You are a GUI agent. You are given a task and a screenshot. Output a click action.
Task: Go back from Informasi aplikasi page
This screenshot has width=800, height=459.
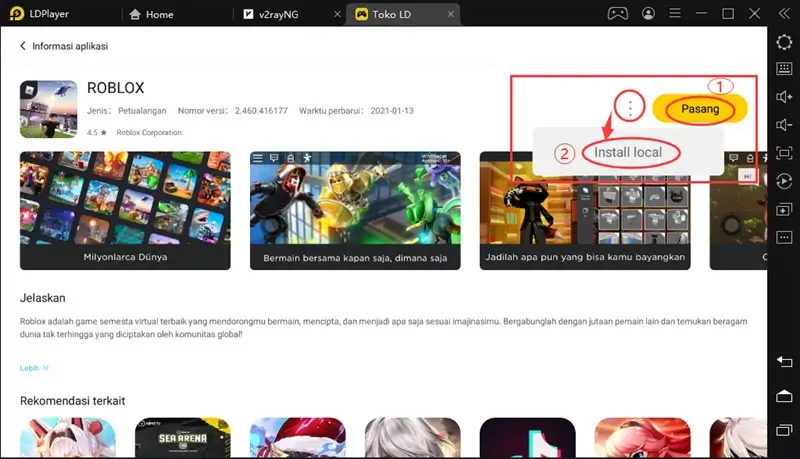point(22,46)
